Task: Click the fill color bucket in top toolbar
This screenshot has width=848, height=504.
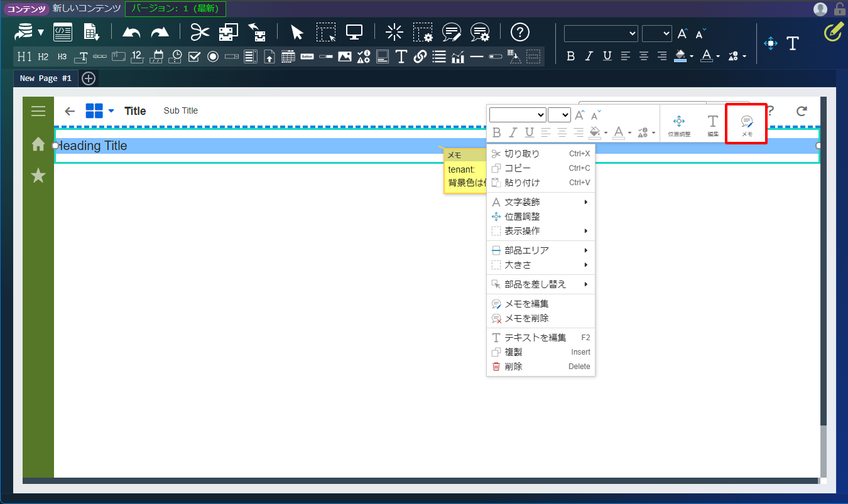Action: click(680, 56)
